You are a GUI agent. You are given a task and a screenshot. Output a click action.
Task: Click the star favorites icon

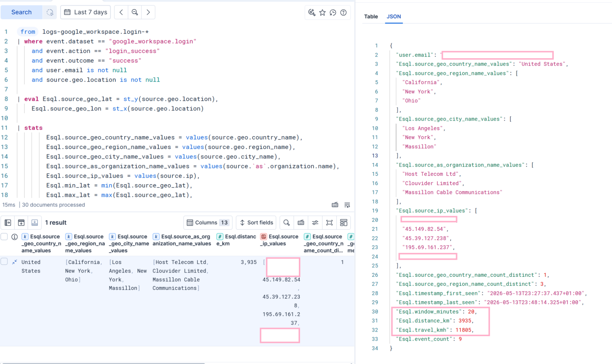pos(322,13)
